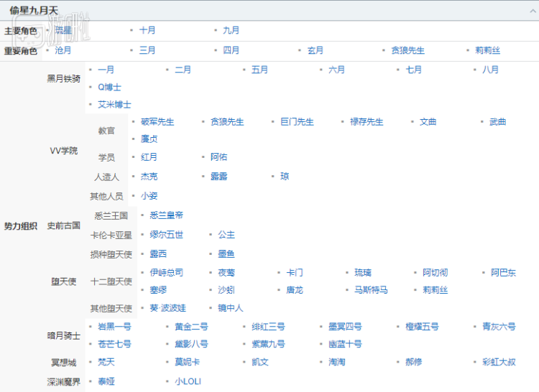Open the 沧月 link
Viewport: 539px width, 392px height.
(x=63, y=50)
